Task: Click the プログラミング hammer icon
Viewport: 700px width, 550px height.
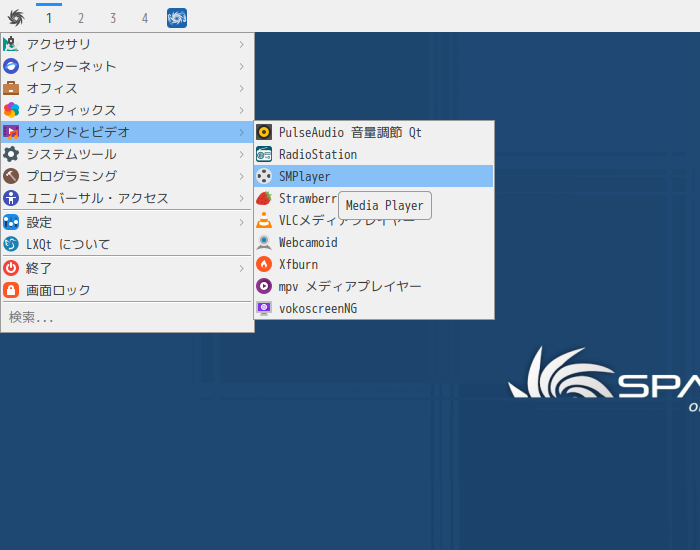Action: click(x=11, y=176)
